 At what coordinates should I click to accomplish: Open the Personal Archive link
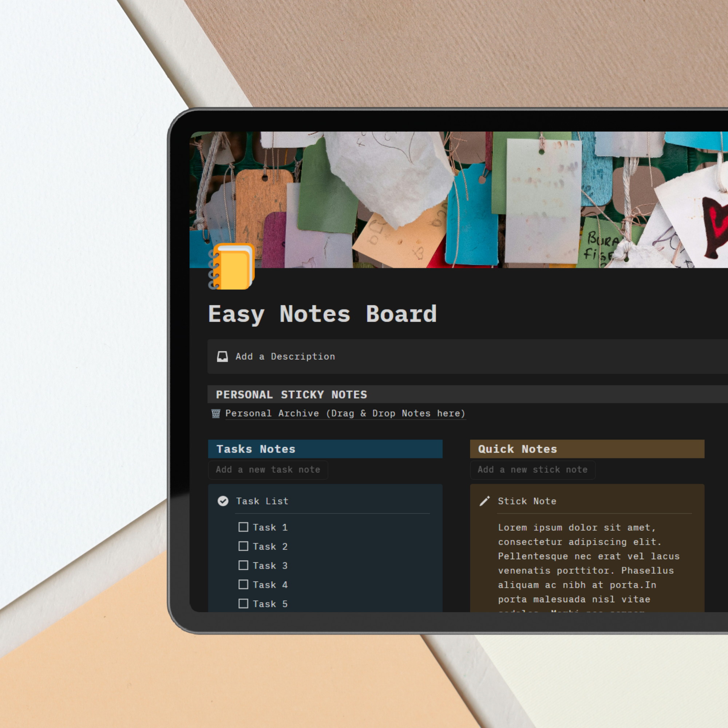345,414
